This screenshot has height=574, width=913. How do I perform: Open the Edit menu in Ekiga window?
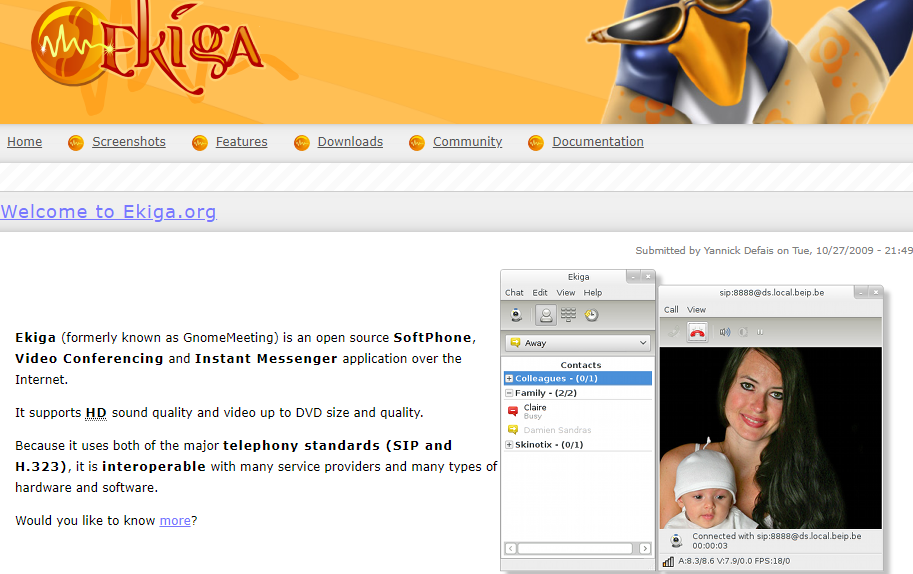pos(540,293)
